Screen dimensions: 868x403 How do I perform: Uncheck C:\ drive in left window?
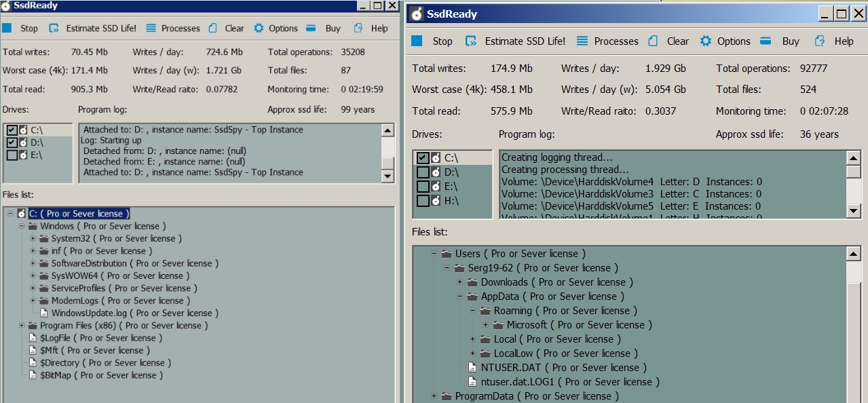click(11, 130)
